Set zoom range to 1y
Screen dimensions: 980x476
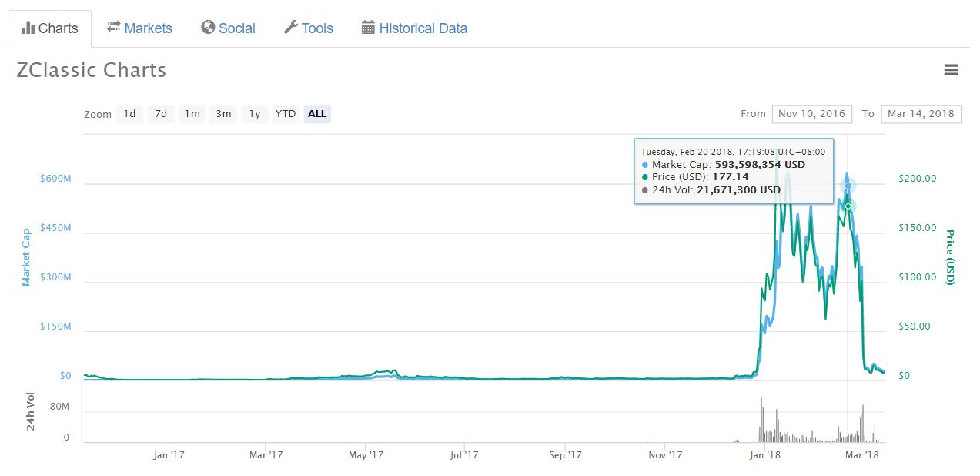[x=255, y=114]
